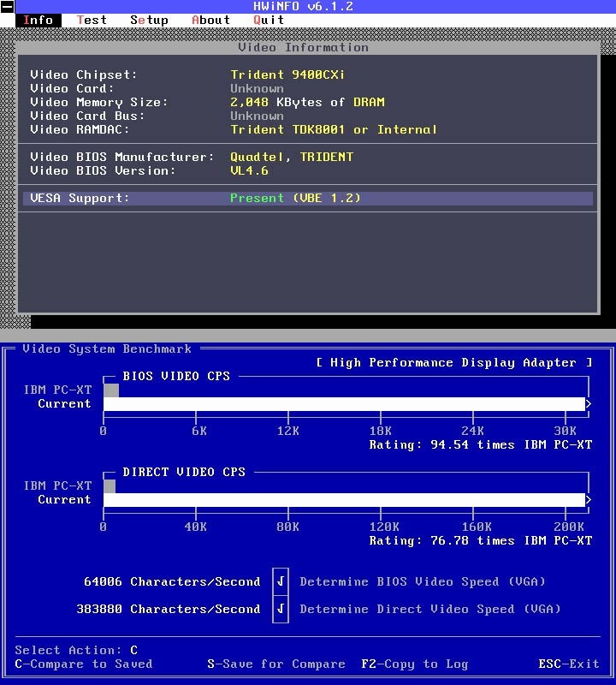This screenshot has width=616, height=685.
Task: Click S-Save for Compare action
Action: [275, 664]
